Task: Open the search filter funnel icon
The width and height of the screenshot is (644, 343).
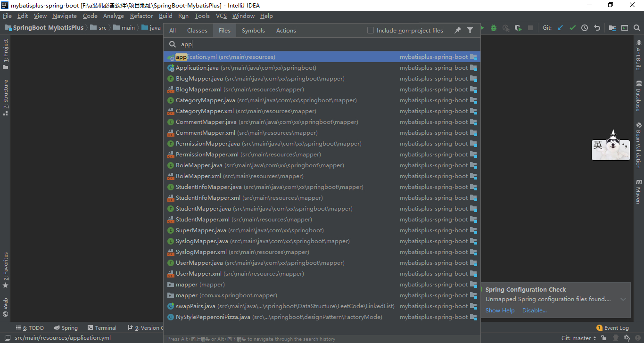Action: point(470,30)
